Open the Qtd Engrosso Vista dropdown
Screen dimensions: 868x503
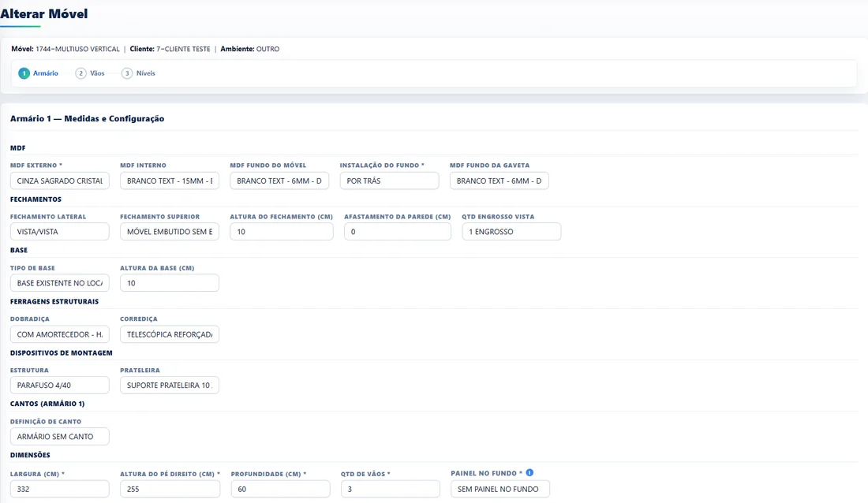(511, 232)
